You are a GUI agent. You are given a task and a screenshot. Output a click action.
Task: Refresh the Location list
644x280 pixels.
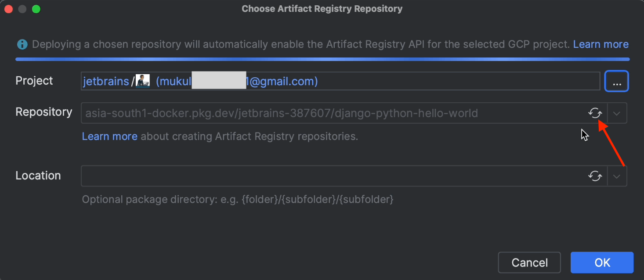595,176
